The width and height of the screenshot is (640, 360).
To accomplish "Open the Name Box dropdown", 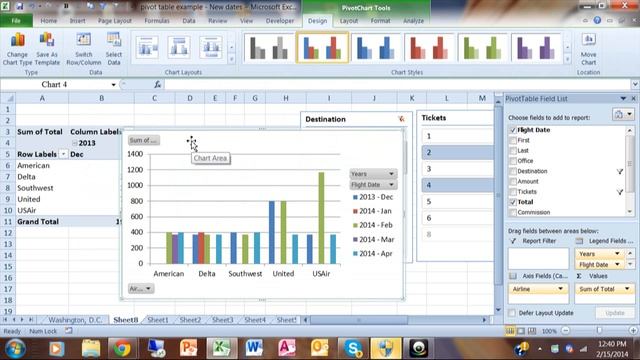I will 113,84.
